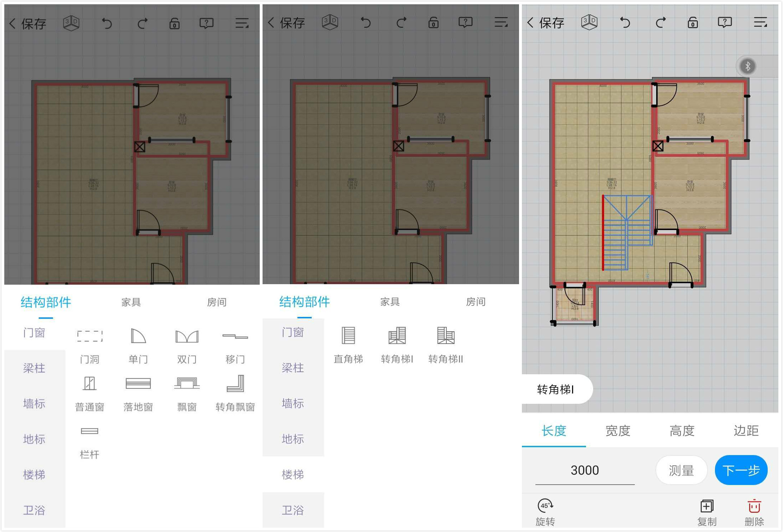The width and height of the screenshot is (783, 532).
Task: Switch to the 房间 rooms tab
Action: (x=217, y=302)
